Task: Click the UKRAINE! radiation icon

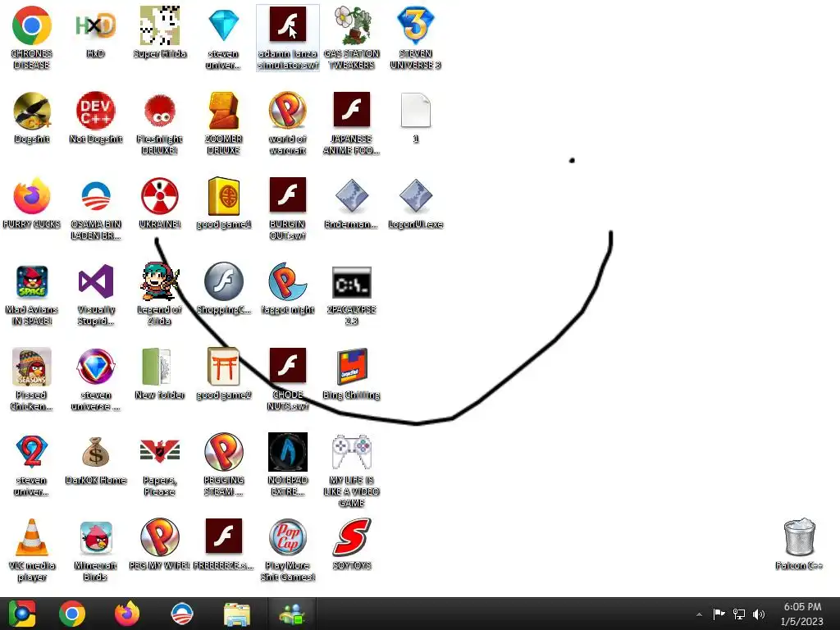Action: 160,196
